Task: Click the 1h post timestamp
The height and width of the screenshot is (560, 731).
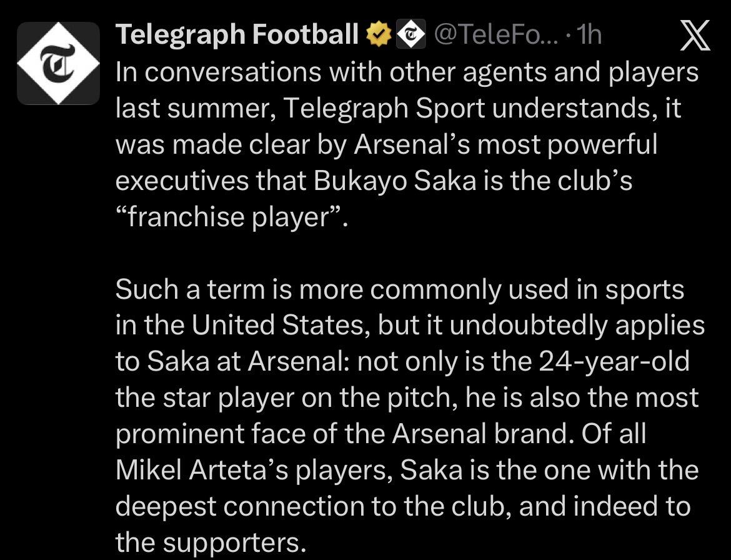Action: click(589, 36)
